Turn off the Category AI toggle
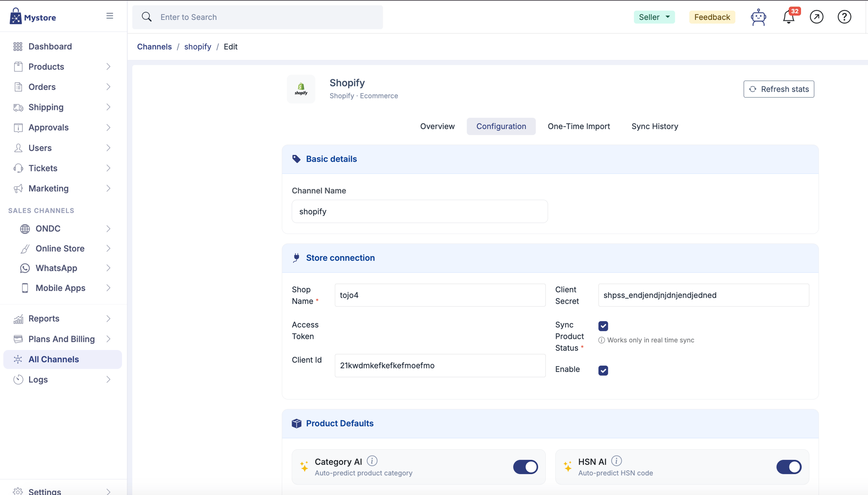868x495 pixels. (x=526, y=467)
